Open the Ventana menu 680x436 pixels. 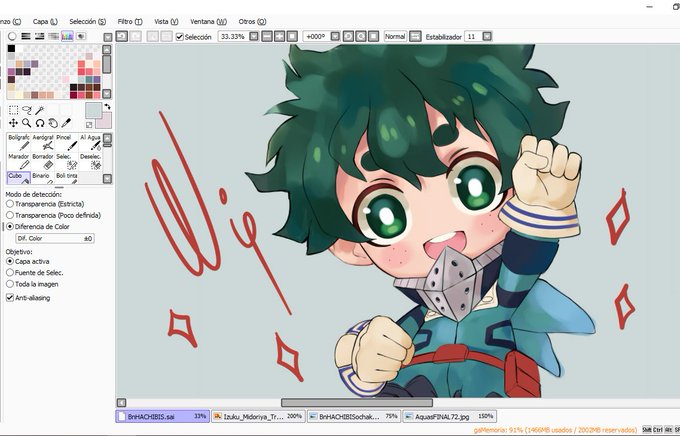[x=208, y=21]
